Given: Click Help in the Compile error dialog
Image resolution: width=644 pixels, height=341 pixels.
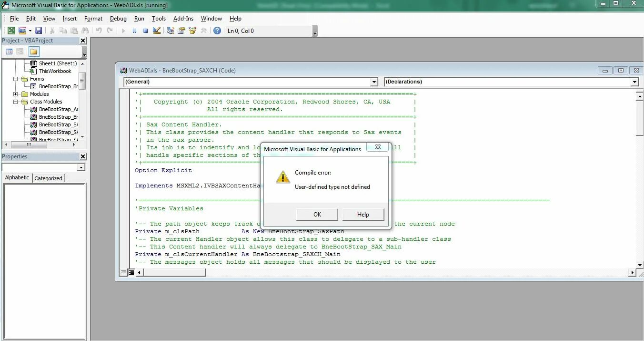Looking at the screenshot, I should (x=363, y=214).
